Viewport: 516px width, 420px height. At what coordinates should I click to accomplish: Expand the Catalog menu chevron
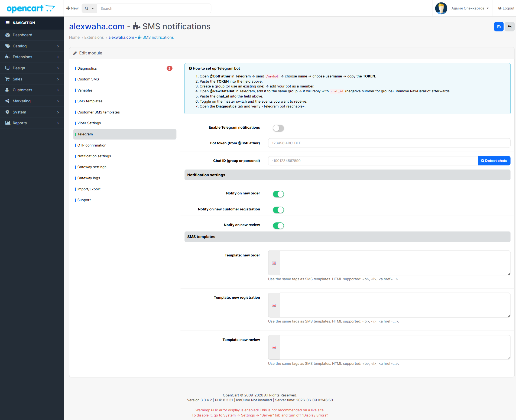(x=58, y=46)
